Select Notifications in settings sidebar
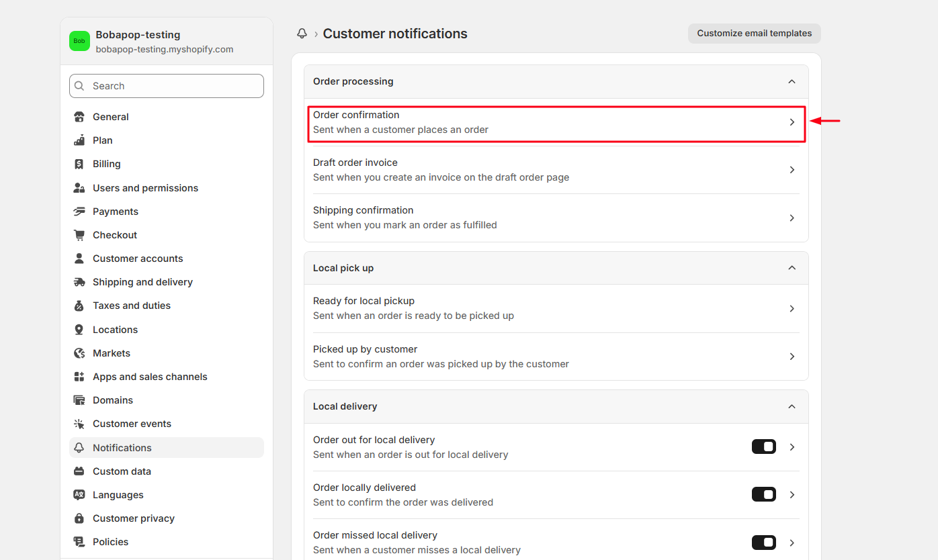 167,448
